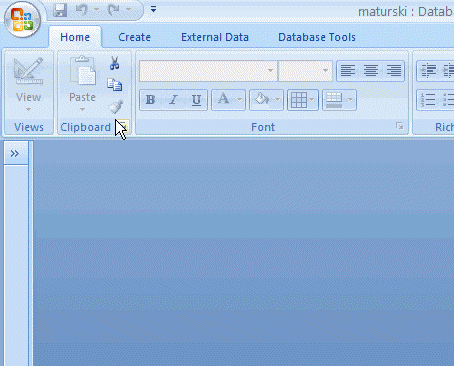Expand the Customize Quick Access Toolbar arrow
Image resolution: width=454 pixels, height=366 pixels.
coord(153,9)
